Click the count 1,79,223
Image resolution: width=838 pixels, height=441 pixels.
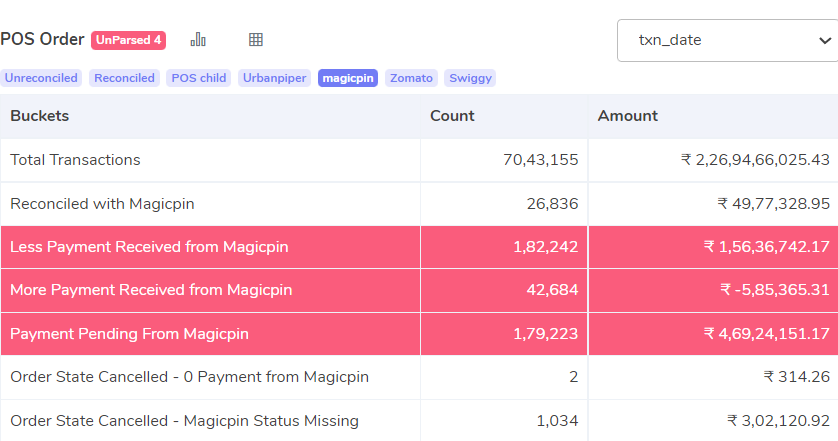[x=545, y=334]
